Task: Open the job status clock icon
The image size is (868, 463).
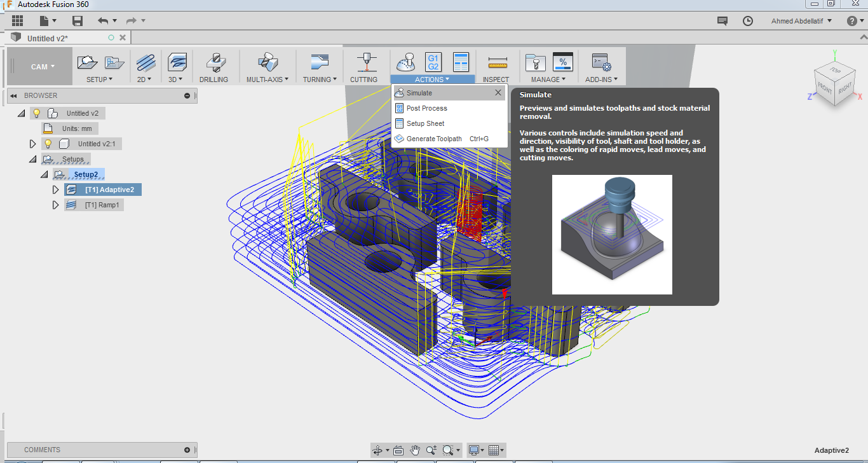Action: click(748, 21)
